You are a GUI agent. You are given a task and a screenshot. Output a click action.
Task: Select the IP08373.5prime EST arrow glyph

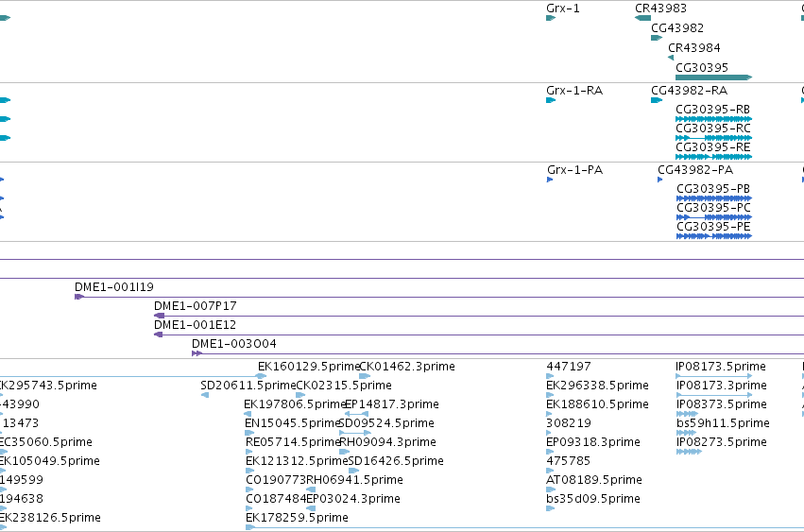(x=688, y=414)
